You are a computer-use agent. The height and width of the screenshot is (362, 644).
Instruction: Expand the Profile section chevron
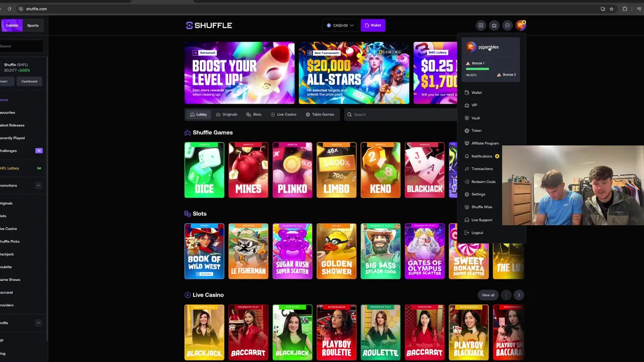38,323
